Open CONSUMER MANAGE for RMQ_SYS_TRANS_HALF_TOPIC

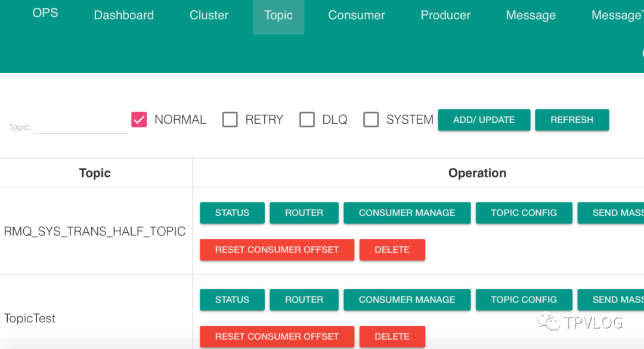pyautogui.click(x=407, y=213)
